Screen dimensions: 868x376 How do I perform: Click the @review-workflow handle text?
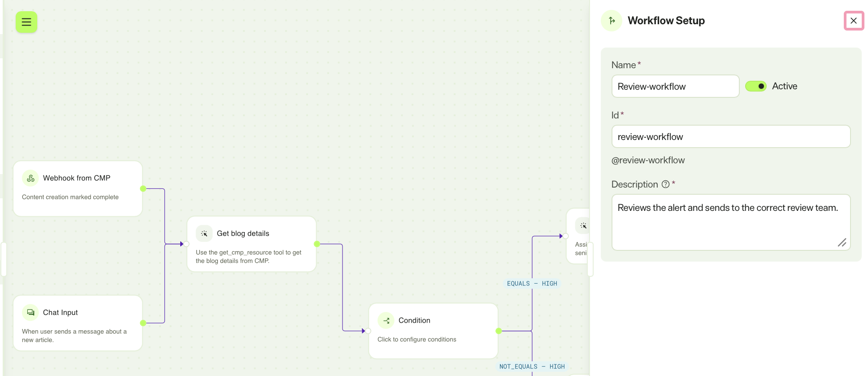648,160
